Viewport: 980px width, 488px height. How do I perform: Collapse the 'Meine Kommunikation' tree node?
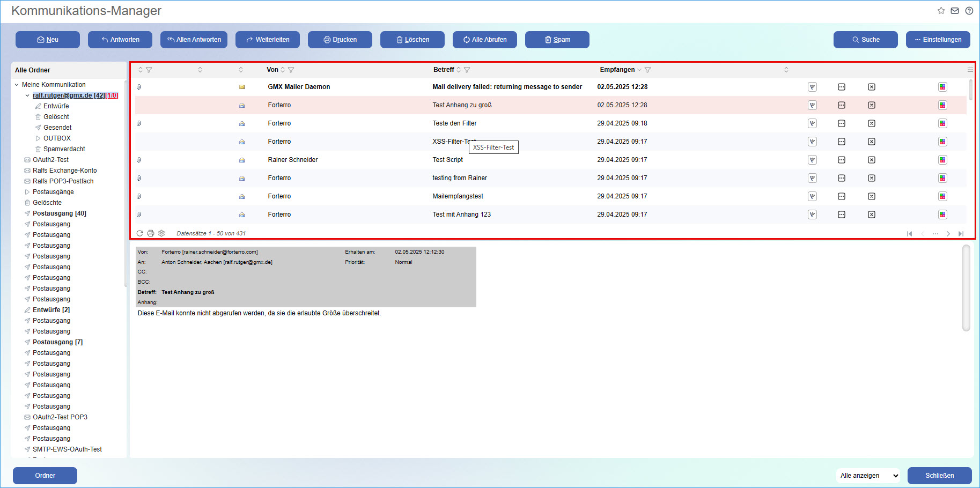[x=16, y=84]
